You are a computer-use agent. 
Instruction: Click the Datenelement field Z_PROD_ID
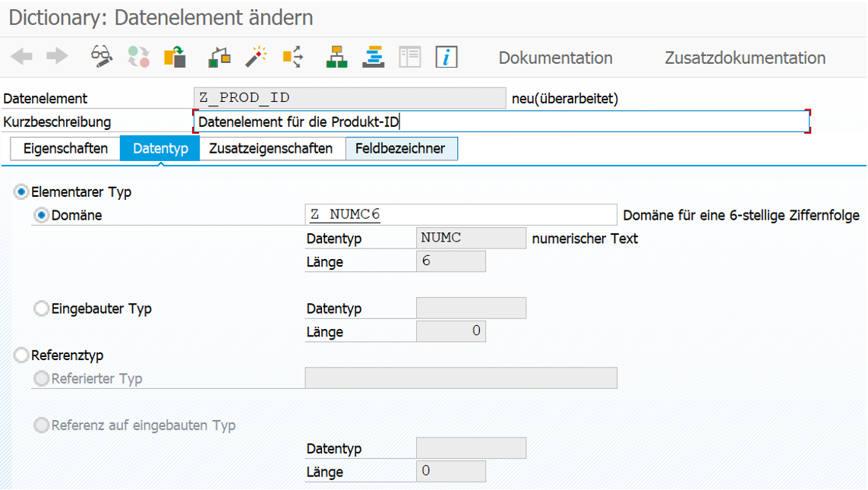(x=350, y=98)
